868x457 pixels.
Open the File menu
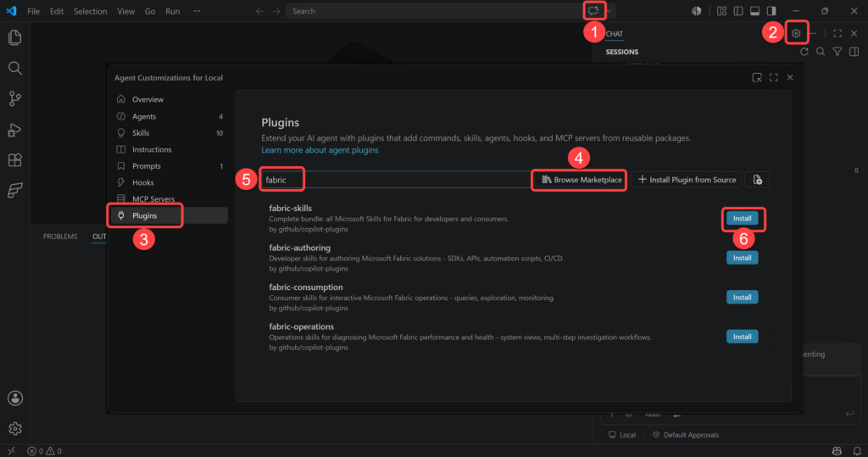pyautogui.click(x=33, y=11)
